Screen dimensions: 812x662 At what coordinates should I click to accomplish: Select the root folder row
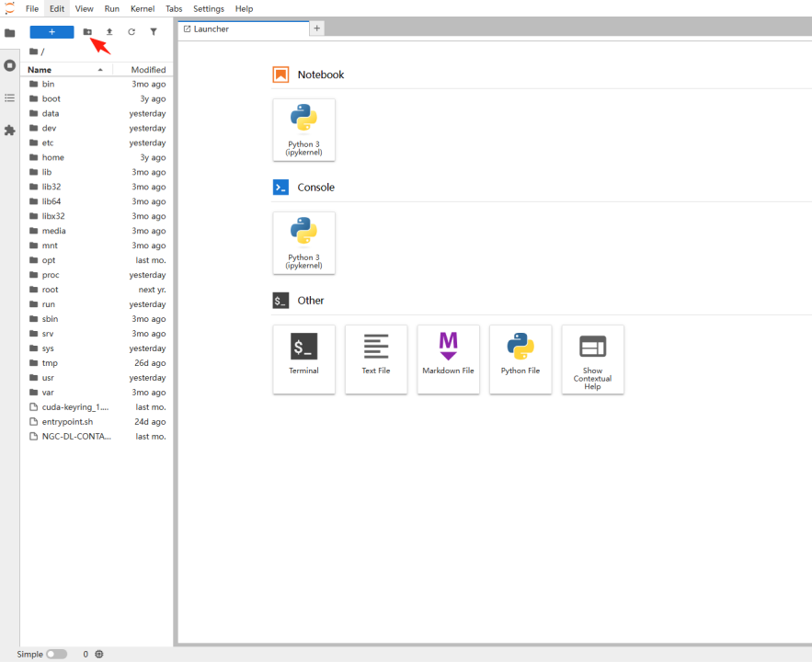click(97, 290)
